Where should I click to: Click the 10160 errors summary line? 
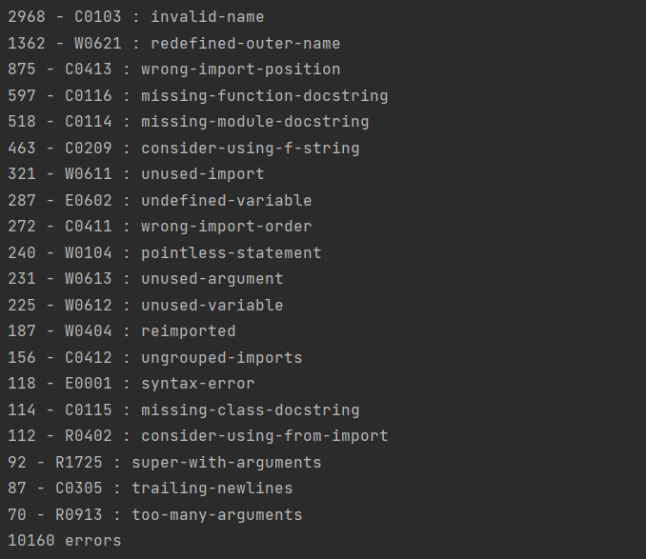[64, 541]
